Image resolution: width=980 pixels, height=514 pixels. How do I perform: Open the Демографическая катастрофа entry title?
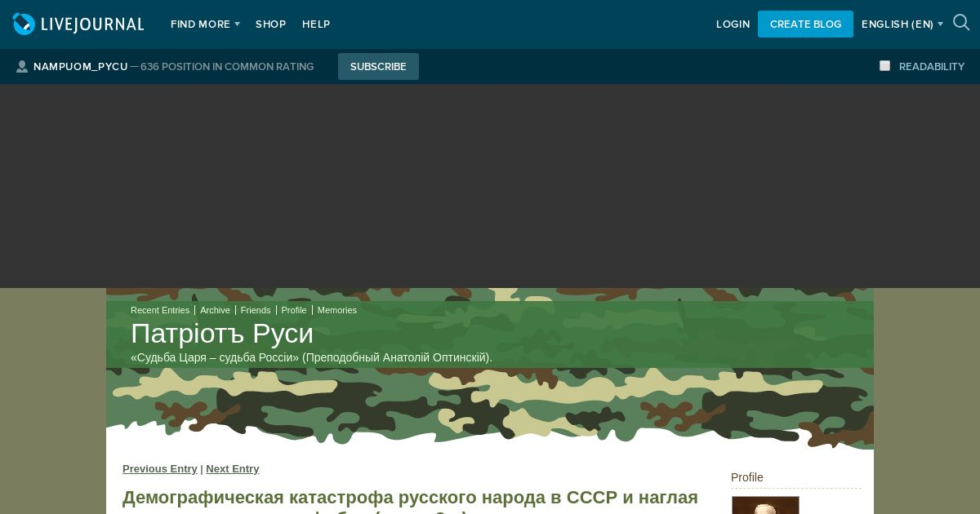[x=410, y=501]
